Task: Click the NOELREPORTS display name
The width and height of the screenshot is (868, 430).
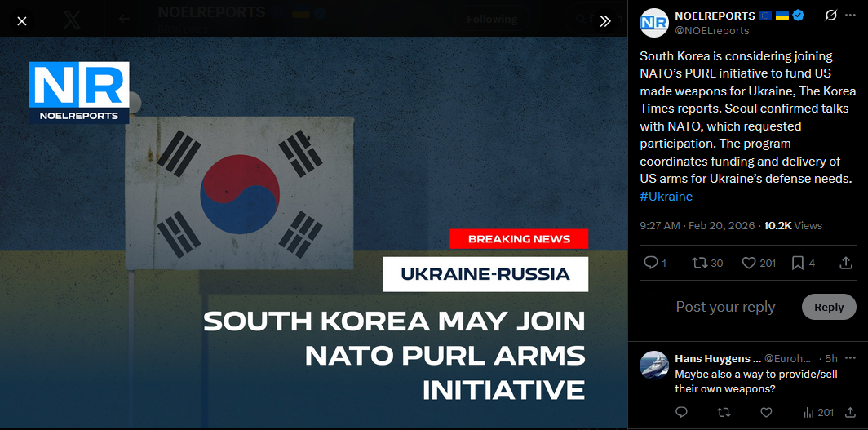Action: point(715,16)
